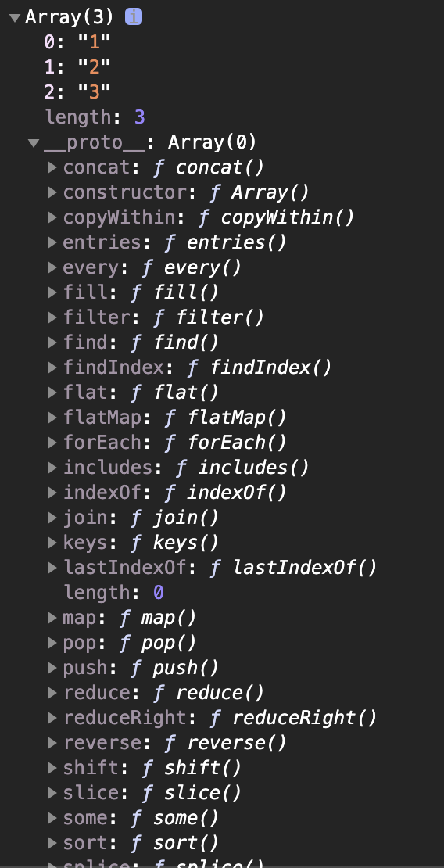Click the f reverse() function value
The height and width of the screenshot is (868, 444).
(x=225, y=742)
